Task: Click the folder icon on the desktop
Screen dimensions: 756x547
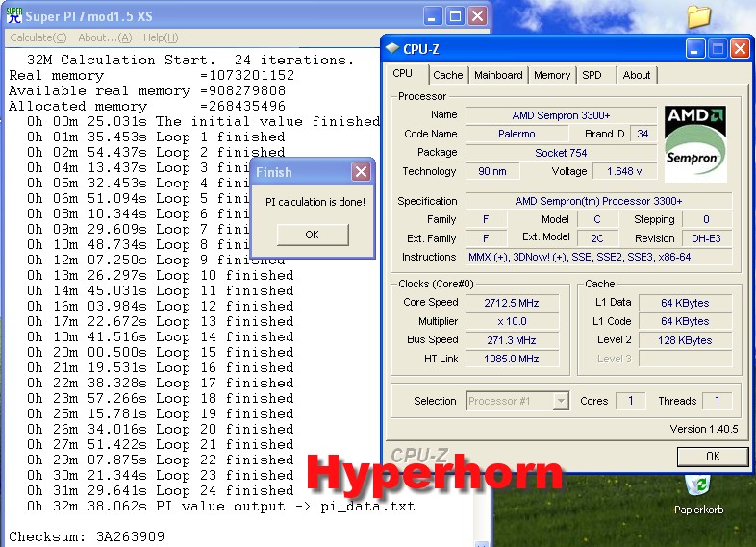Action: (x=699, y=16)
